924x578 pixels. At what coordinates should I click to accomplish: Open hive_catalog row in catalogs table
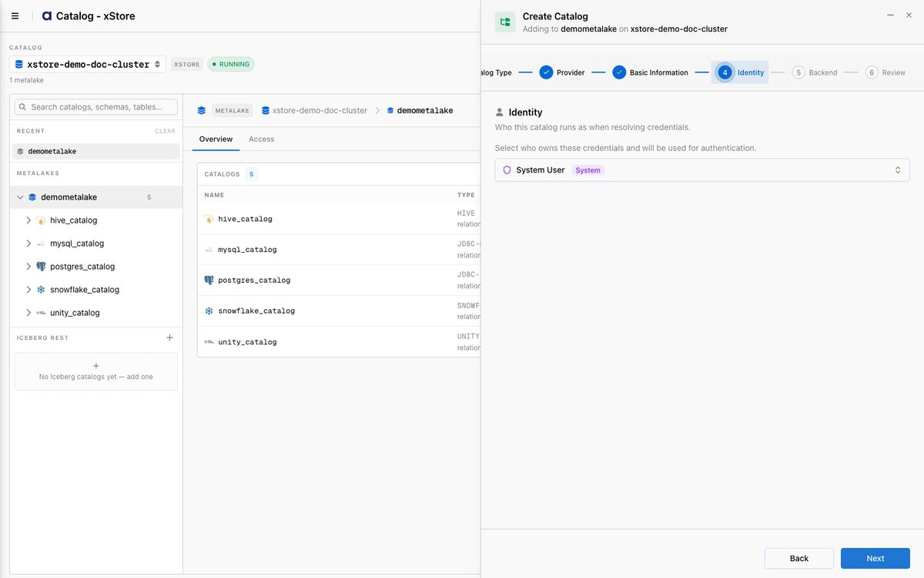click(x=339, y=219)
